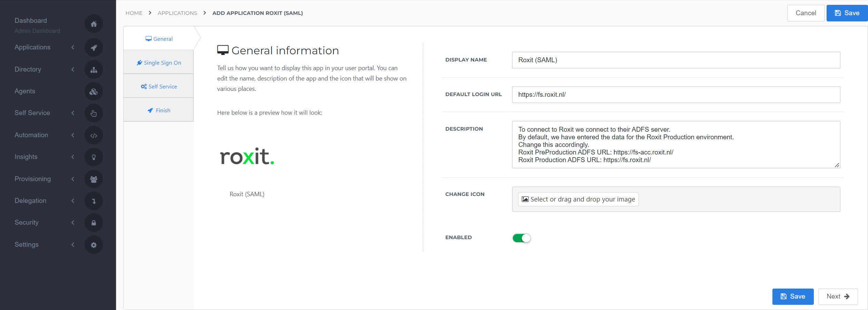Focus the Default Login URL field
This screenshot has width=868, height=310.
coord(676,95)
